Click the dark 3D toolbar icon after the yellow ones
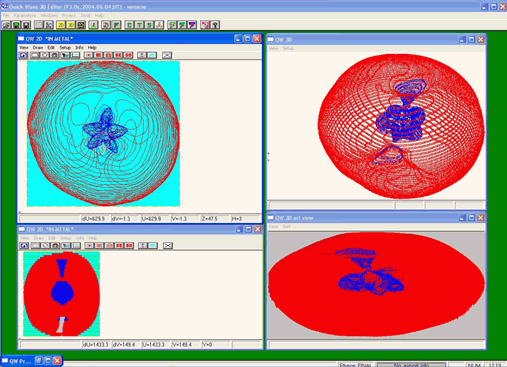 81,25
